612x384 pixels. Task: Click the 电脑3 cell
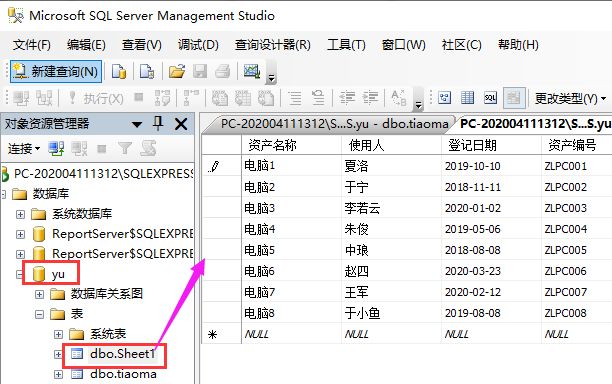tap(291, 208)
